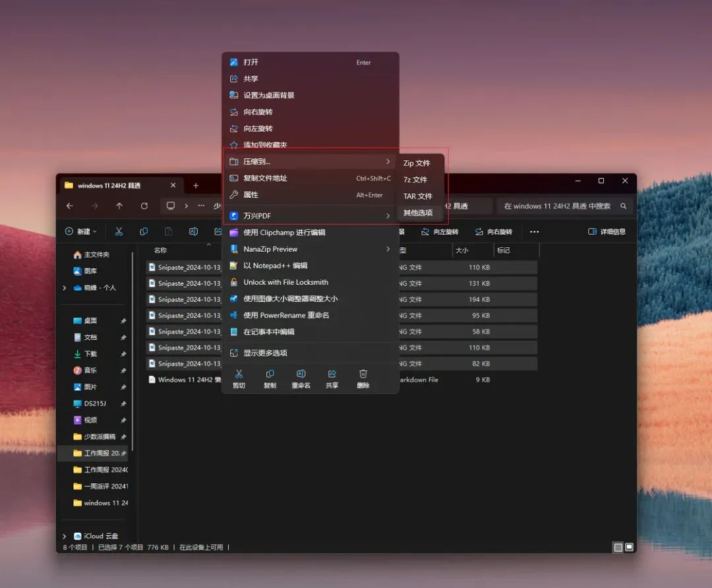Choose 共享 from the context menu
The width and height of the screenshot is (712, 588).
point(310,78)
